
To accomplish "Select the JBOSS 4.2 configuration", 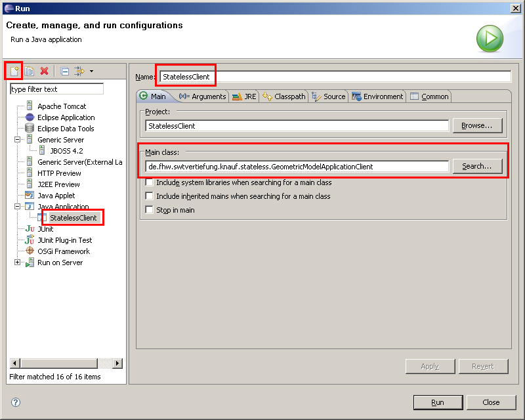I will [x=67, y=151].
